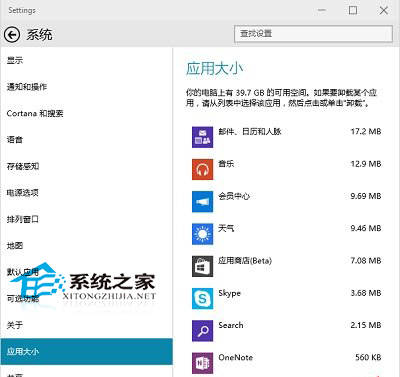This screenshot has width=400, height=377.
Task: Go back using the back arrow
Action: click(12, 35)
